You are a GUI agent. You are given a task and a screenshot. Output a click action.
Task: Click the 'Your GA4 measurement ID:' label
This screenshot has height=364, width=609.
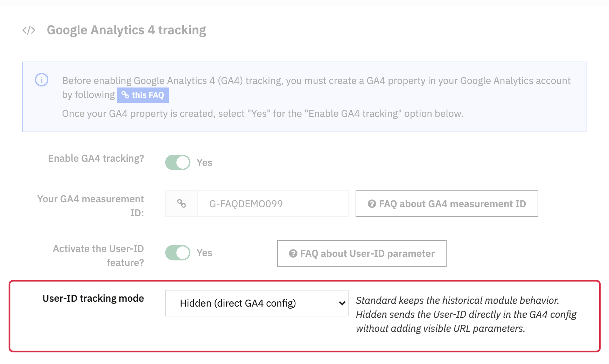click(x=91, y=206)
